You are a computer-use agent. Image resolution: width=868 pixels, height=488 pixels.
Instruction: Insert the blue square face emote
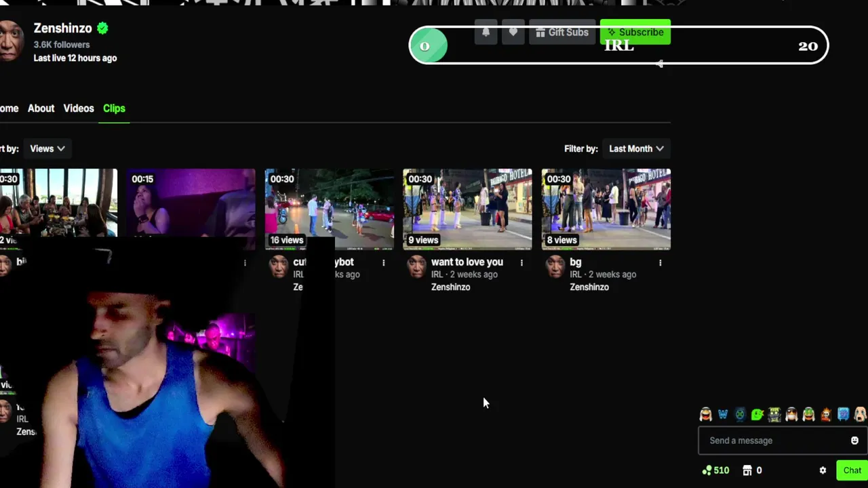843,415
